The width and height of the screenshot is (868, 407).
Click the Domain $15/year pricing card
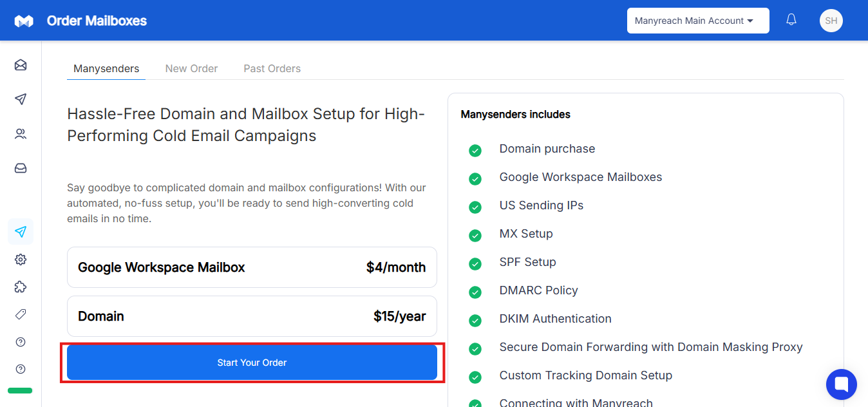coord(252,316)
